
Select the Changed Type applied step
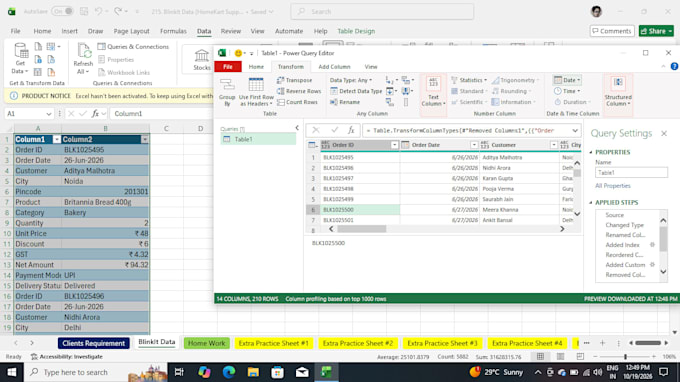pos(624,225)
